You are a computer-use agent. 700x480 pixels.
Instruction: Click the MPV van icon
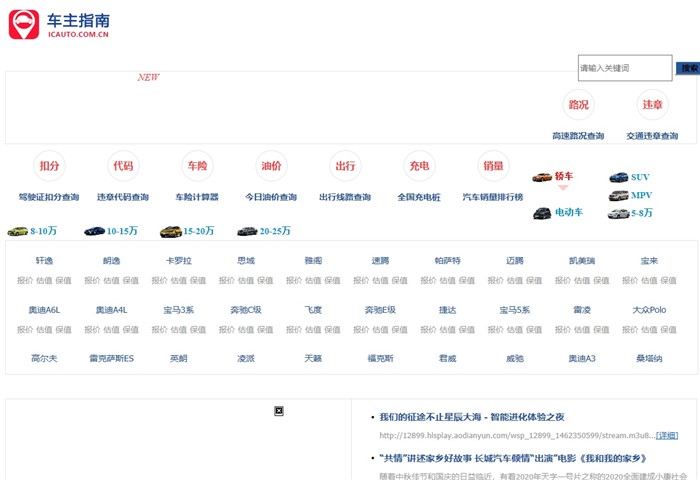coord(618,195)
